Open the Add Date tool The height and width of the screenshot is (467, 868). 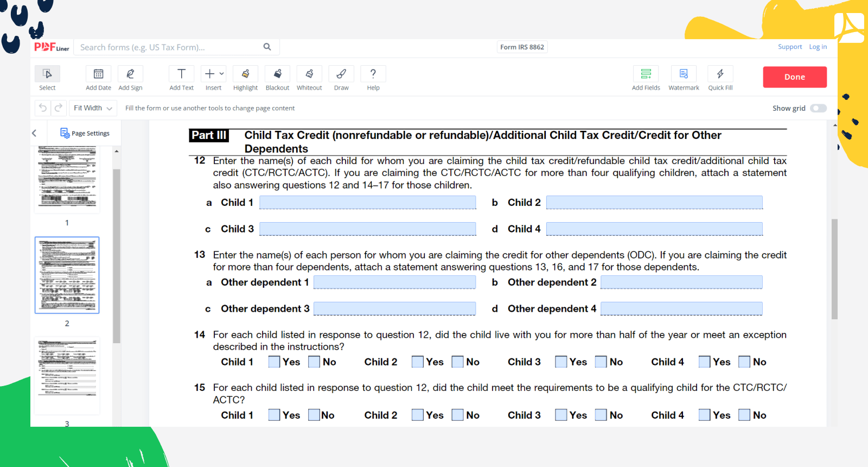(x=98, y=74)
